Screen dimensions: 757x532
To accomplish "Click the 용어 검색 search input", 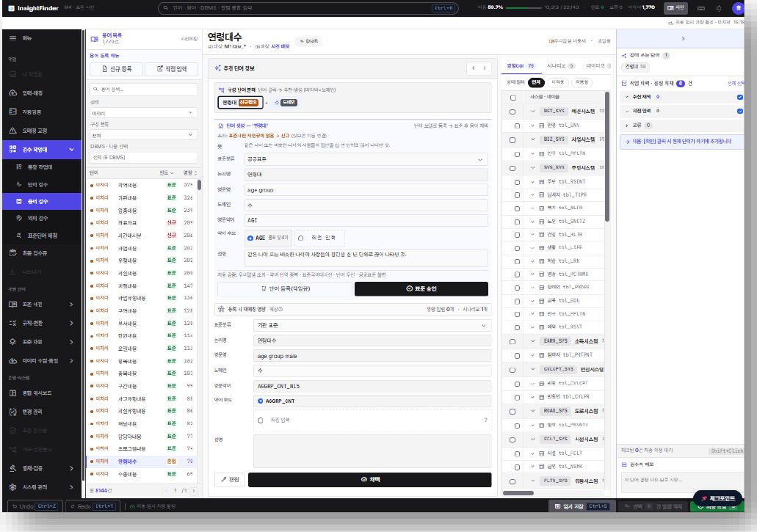I will (x=143, y=90).
